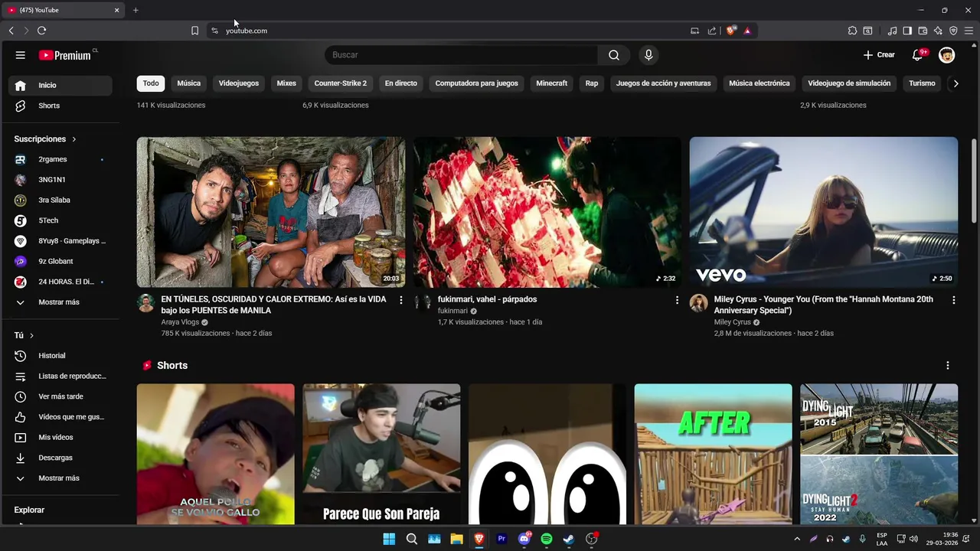980x551 pixels.
Task: Open Descargas in sidebar
Action: tap(60, 458)
